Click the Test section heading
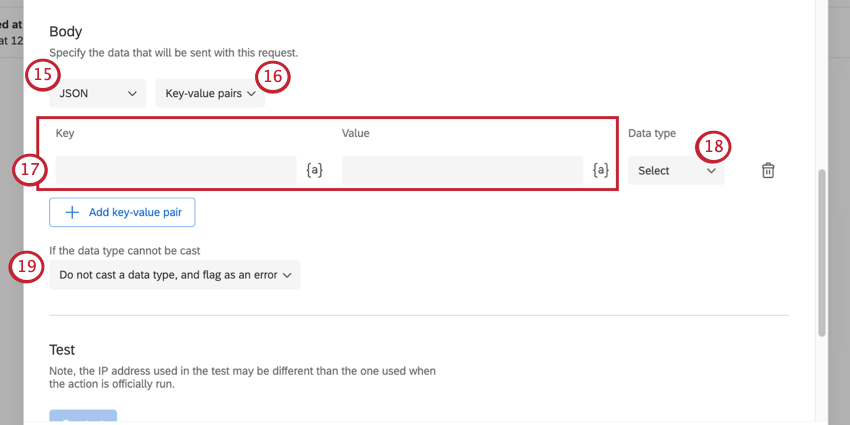This screenshot has height=425, width=850. click(x=62, y=350)
